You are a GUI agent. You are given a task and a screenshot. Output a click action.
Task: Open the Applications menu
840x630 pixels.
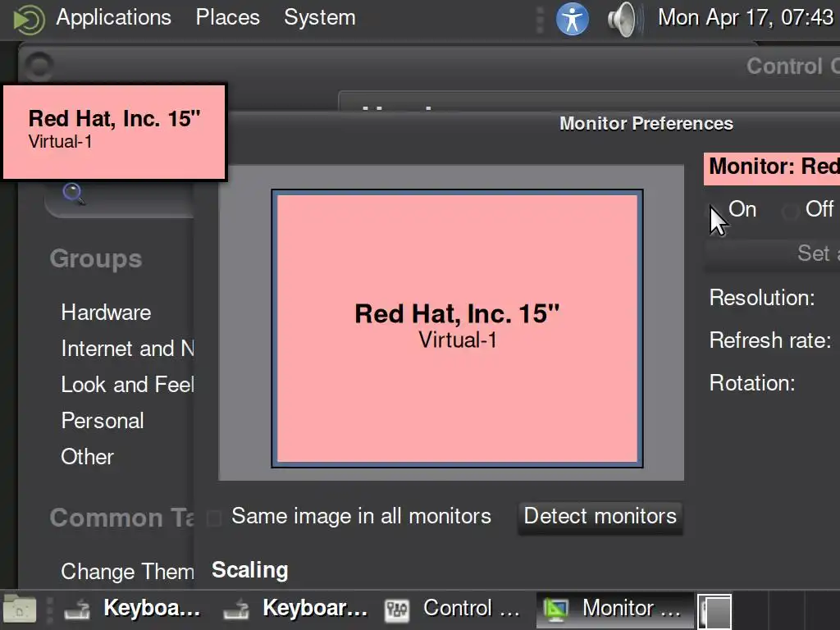point(113,18)
